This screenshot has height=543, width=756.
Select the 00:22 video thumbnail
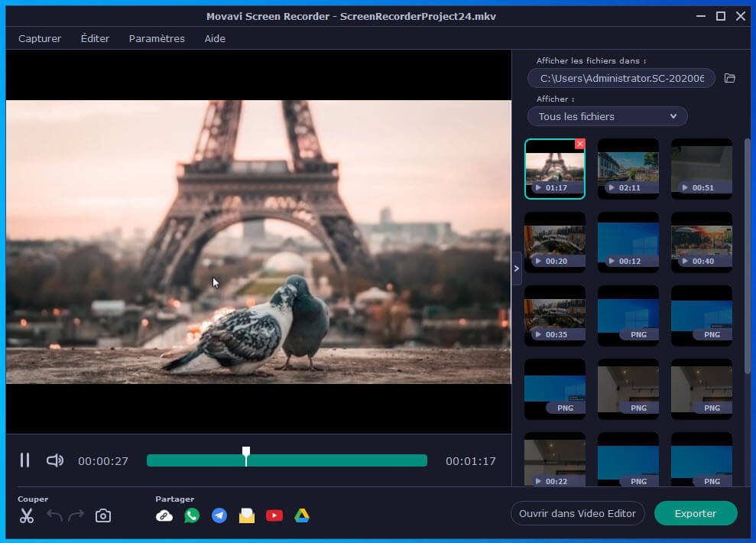[554, 459]
